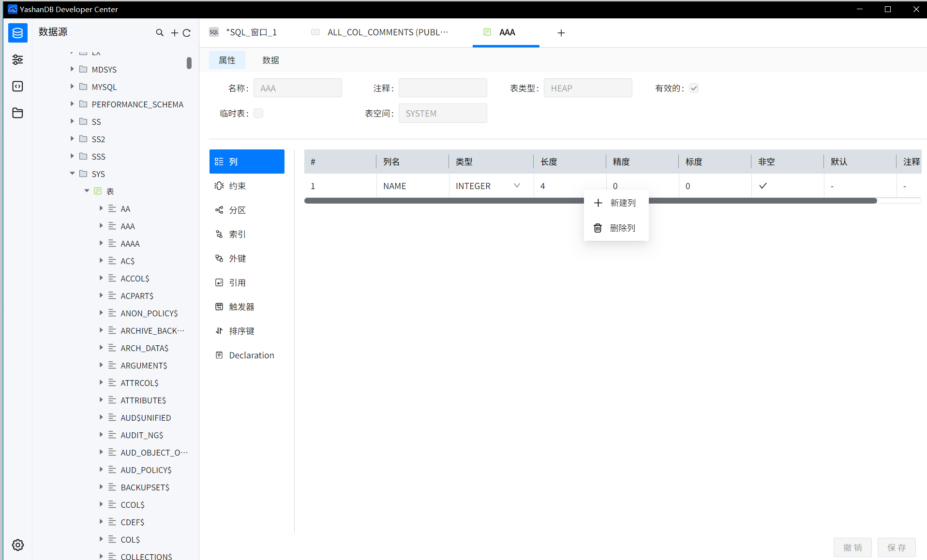
Task: Refresh the data source tree
Action: [x=187, y=33]
